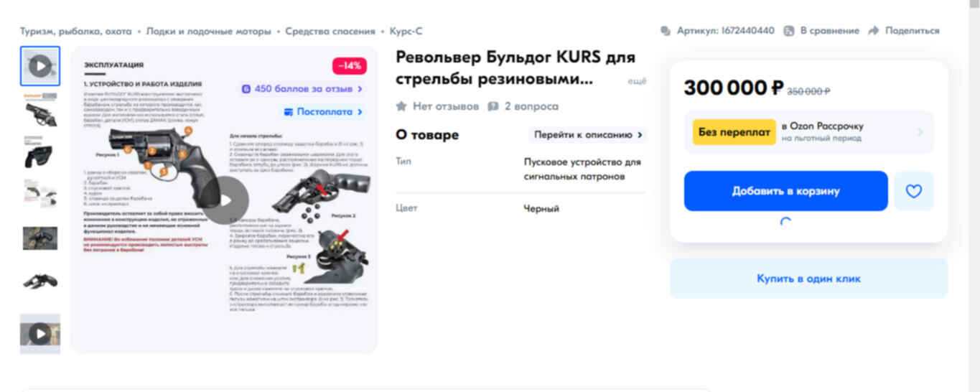Click the Добавить в корзину button
Image resolution: width=980 pixels, height=392 pixels.
point(785,191)
